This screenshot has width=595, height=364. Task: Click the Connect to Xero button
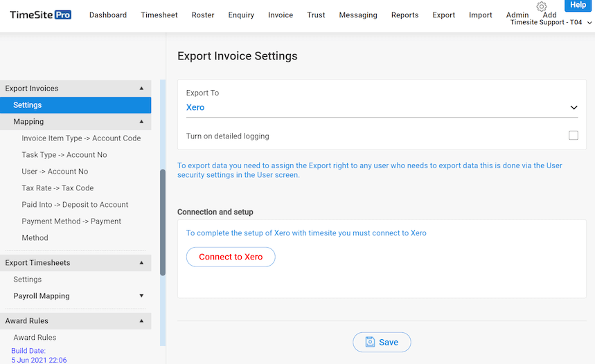[231, 257]
